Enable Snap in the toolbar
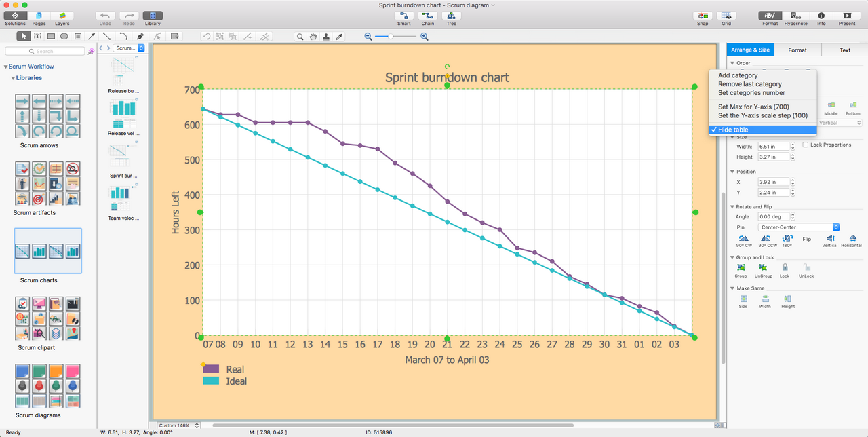 coord(703,16)
